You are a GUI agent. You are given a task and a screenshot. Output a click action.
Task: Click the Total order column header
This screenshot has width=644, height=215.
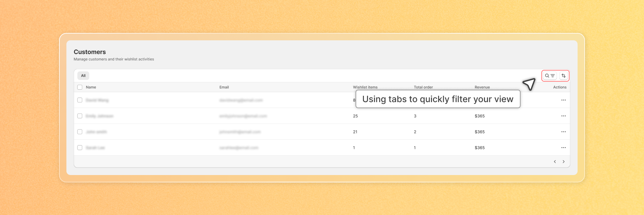(x=423, y=87)
